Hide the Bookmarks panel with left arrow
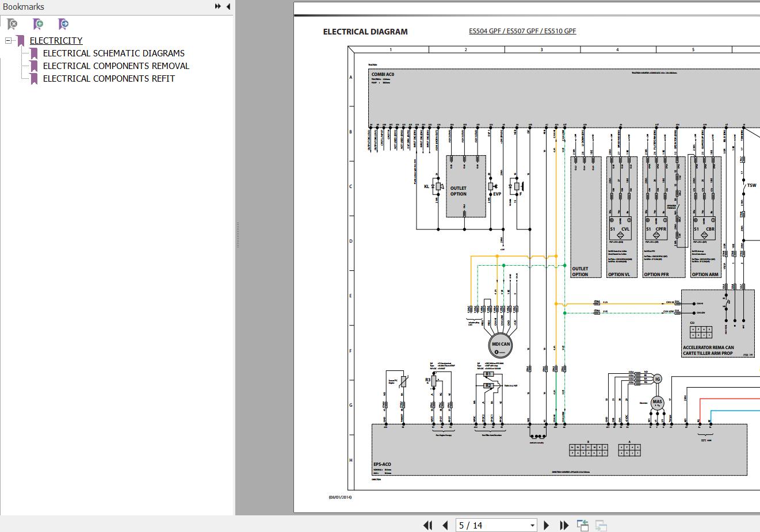 tap(228, 6)
